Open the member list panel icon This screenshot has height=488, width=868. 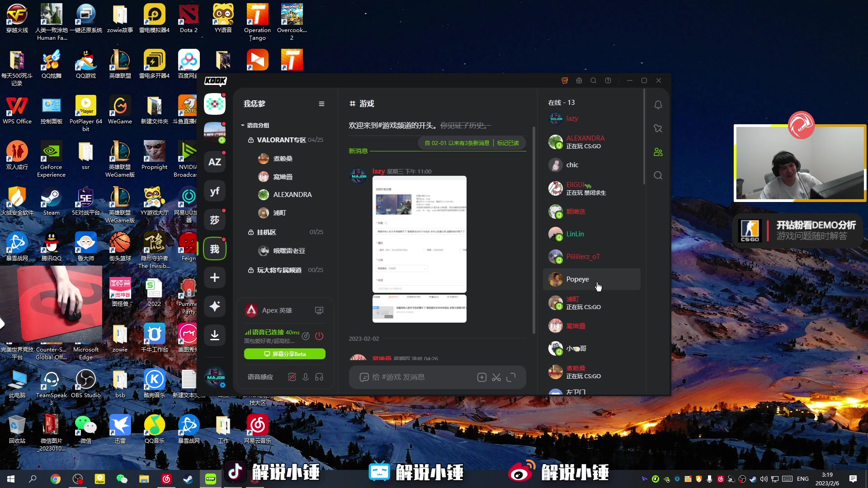658,152
